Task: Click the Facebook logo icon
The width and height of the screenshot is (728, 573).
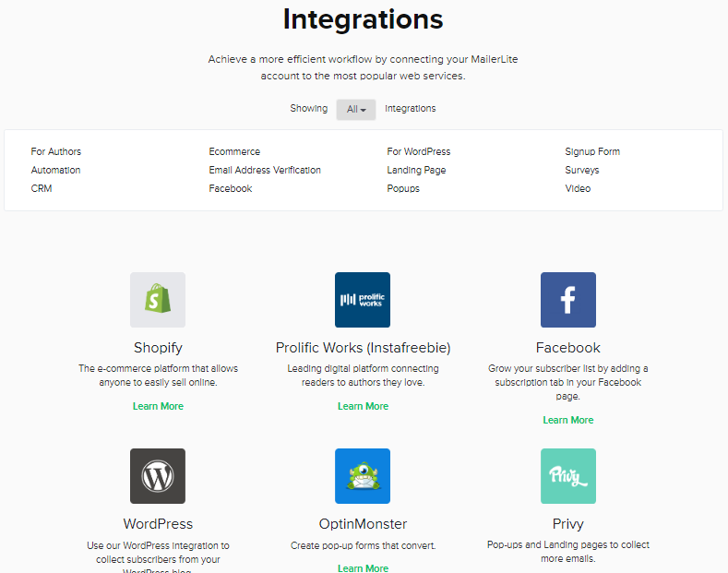Action: point(568,300)
